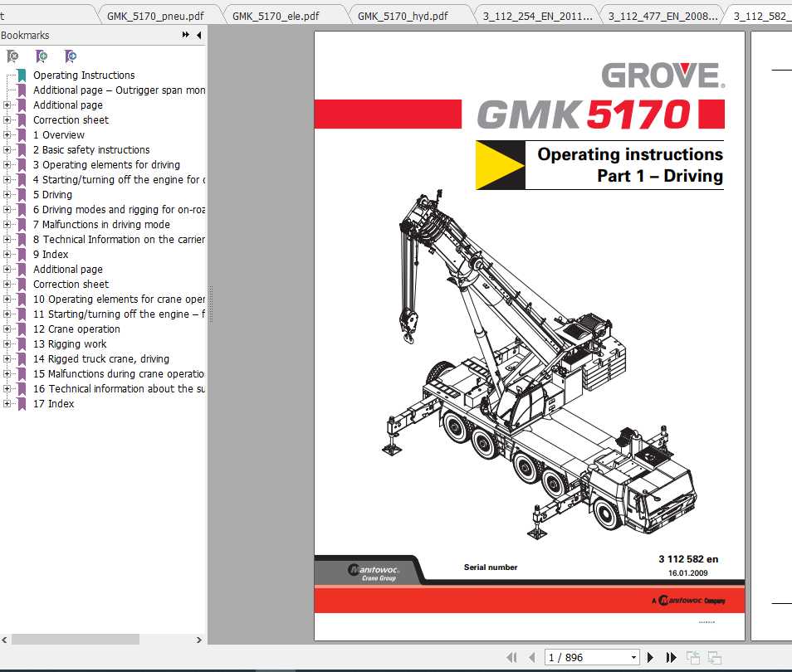Screen dimensions: 792x672
Task: Open 14 Rigged truck crane, driving bookmark
Action: [101, 359]
